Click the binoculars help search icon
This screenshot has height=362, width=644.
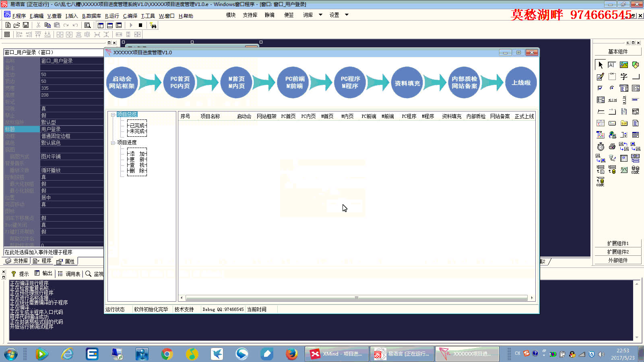coord(153,25)
